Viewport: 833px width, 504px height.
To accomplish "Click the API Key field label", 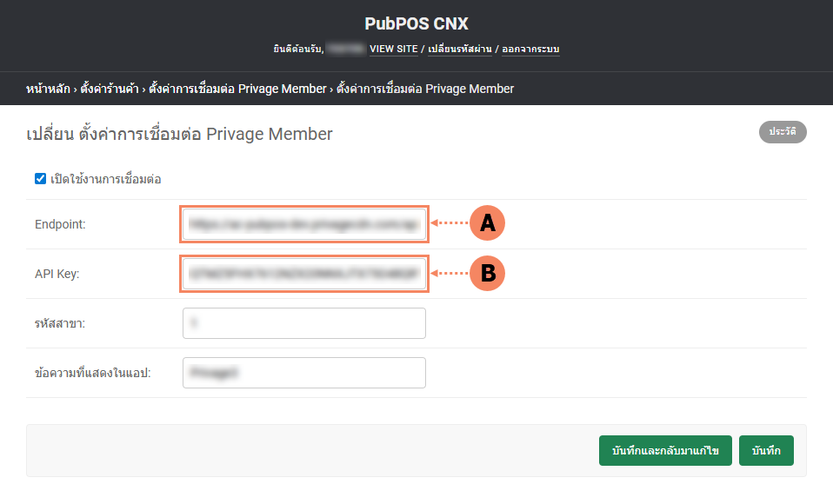I will click(x=57, y=274).
